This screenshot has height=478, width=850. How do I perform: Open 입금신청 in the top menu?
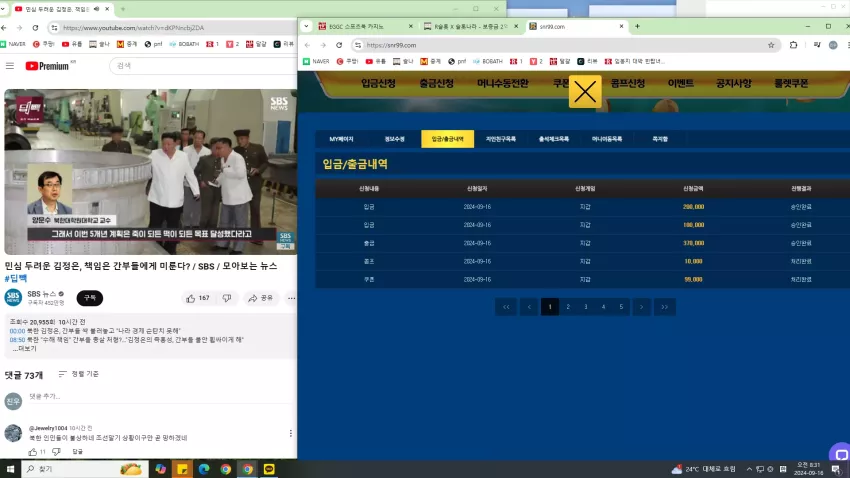click(378, 83)
